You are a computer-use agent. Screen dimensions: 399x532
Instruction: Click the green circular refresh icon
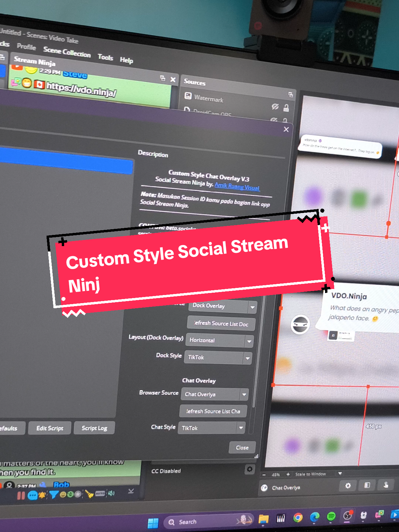70,494
